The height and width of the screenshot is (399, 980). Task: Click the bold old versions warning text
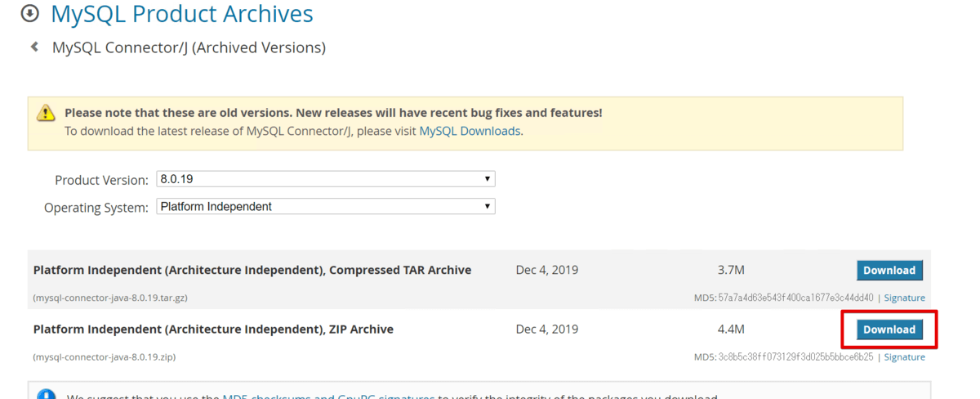click(x=333, y=113)
